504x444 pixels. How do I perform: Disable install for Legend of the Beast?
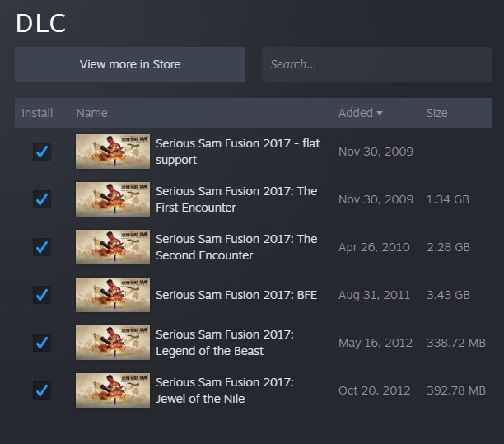[x=42, y=343]
